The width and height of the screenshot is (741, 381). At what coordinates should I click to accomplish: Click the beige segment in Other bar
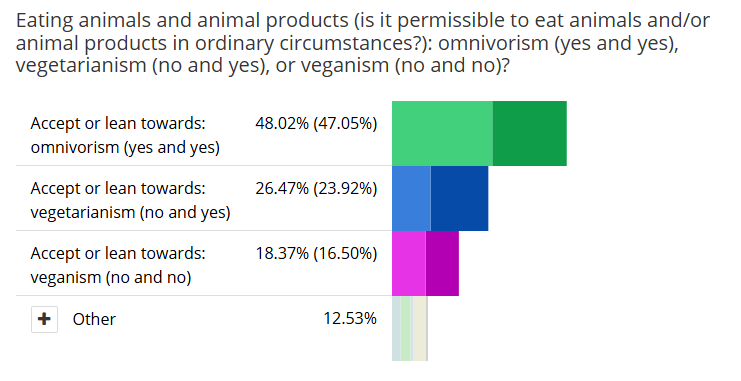point(420,329)
